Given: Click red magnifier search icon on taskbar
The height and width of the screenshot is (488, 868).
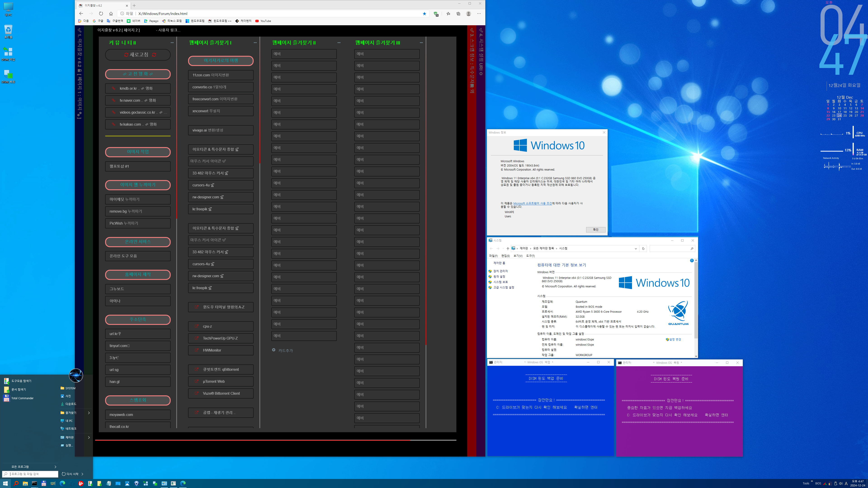Looking at the screenshot, I should click(x=16, y=483).
